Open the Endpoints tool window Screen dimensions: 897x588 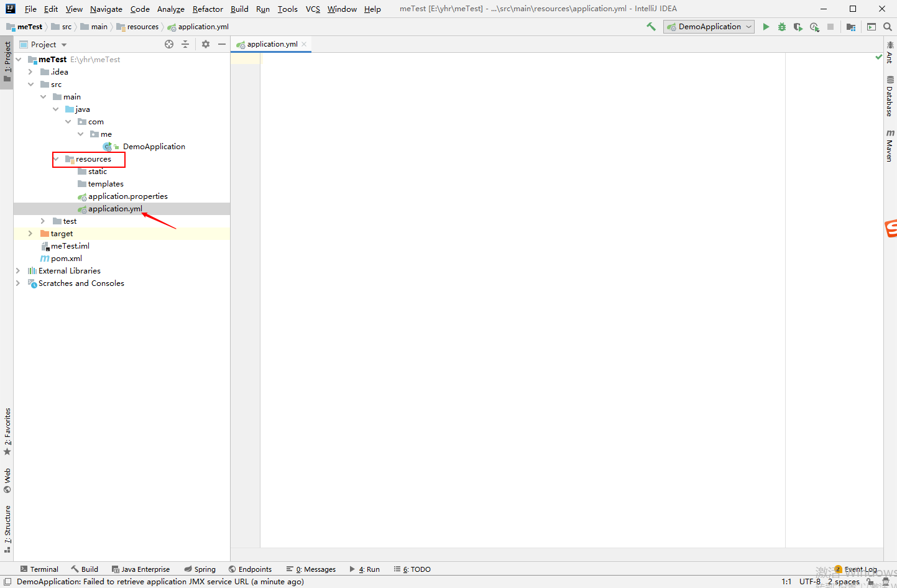250,569
